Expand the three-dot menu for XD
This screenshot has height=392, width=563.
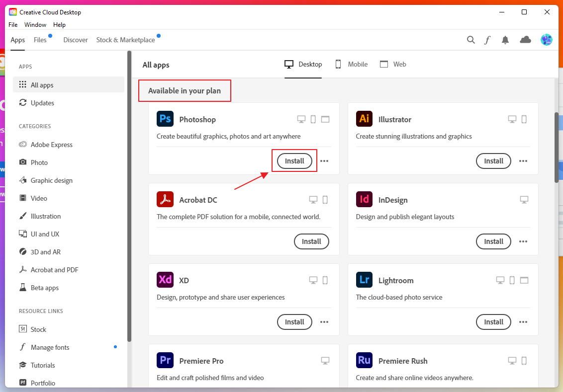tap(324, 322)
